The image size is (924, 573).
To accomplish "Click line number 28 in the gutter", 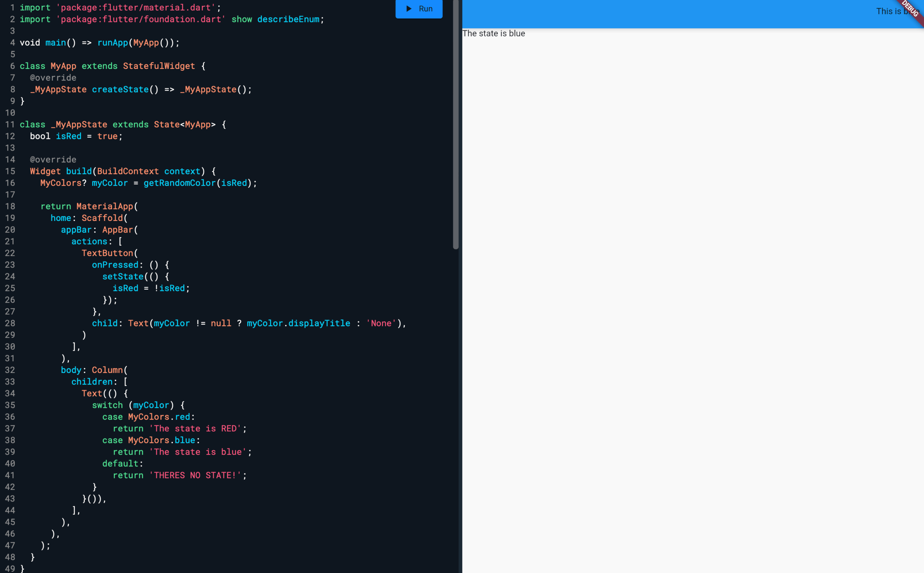I will [x=10, y=323].
